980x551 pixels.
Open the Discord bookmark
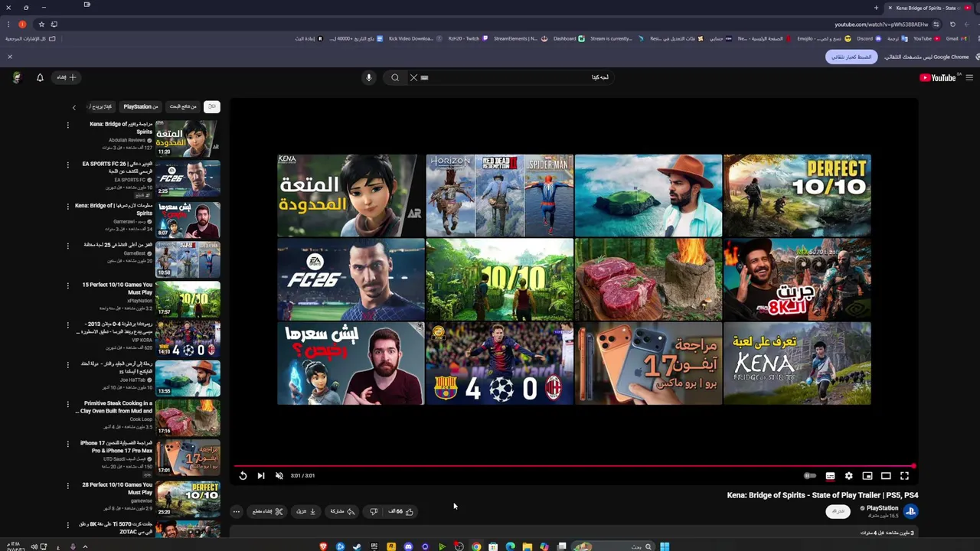(869, 38)
